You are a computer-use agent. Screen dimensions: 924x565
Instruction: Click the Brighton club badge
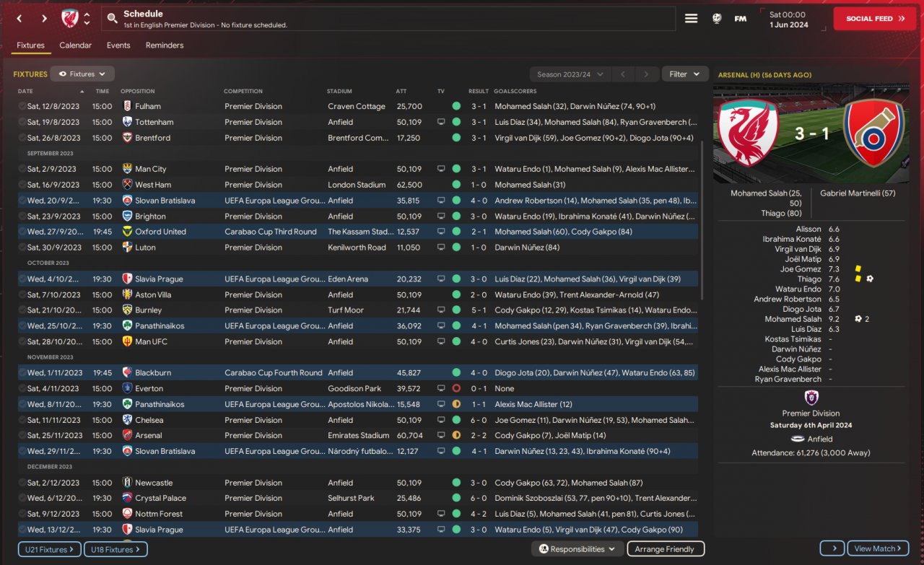click(x=127, y=216)
